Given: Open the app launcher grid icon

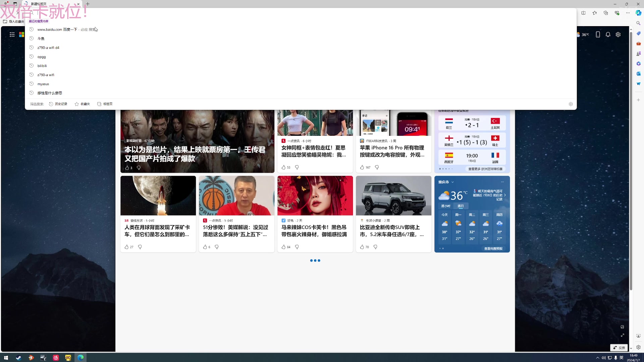Looking at the screenshot, I should tap(12, 35).
